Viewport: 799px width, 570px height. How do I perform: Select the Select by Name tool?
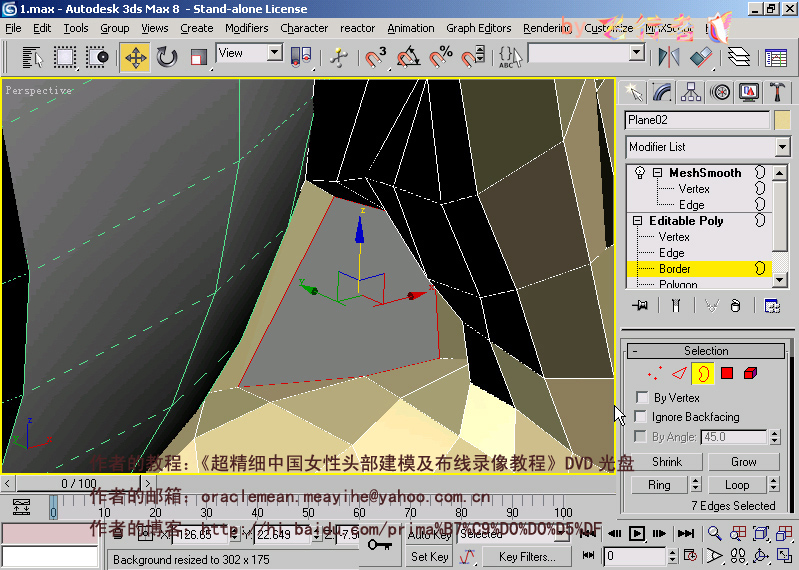pos(32,57)
